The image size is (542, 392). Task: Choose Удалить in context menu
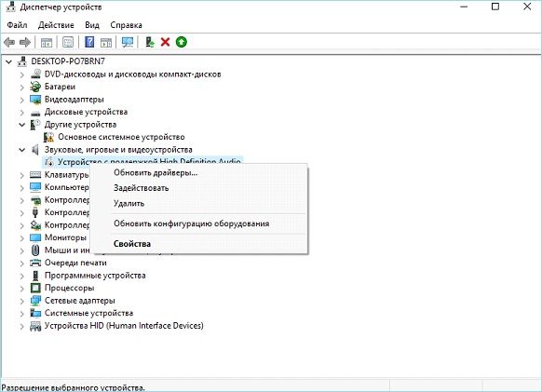coord(198,203)
